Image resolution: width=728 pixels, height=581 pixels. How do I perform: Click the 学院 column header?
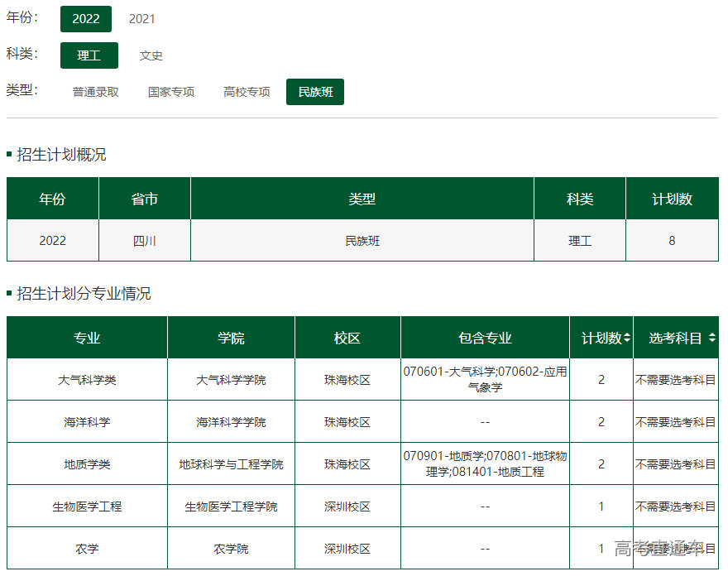click(231, 338)
